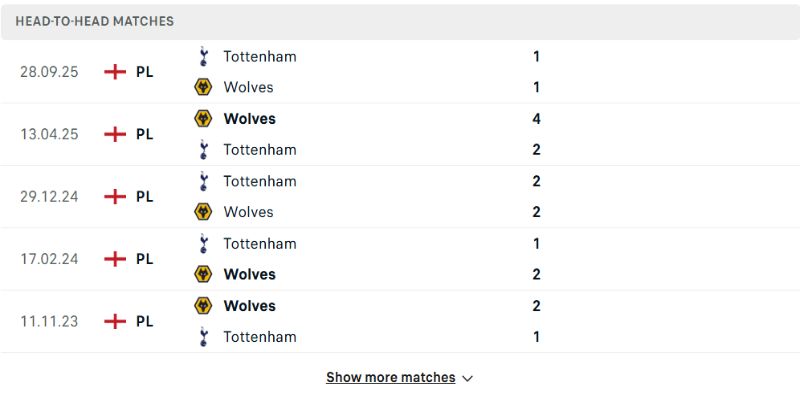Viewport: 800px width, 400px height.
Task: Click England flag beside 11.11.23 date
Action: (x=116, y=321)
